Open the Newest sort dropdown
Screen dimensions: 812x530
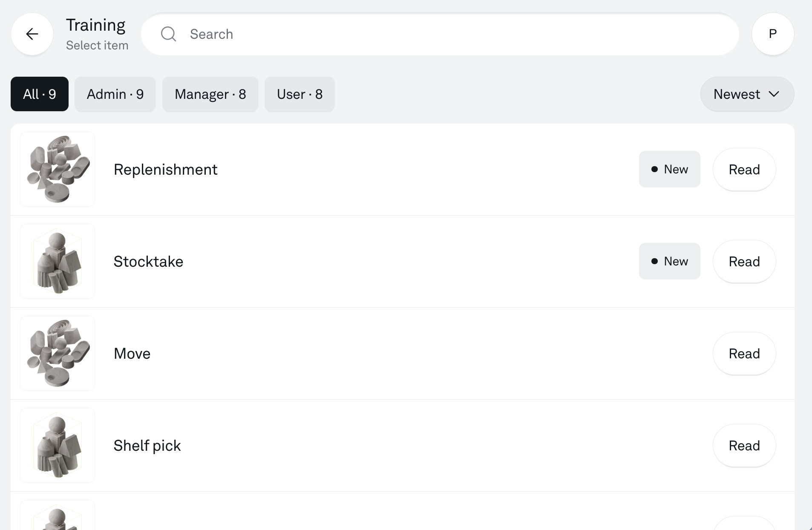pyautogui.click(x=747, y=94)
